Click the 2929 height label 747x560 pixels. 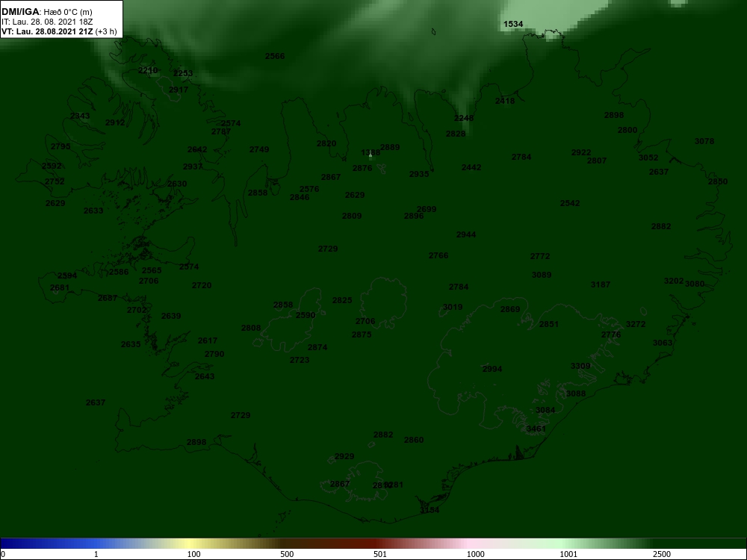click(x=344, y=456)
